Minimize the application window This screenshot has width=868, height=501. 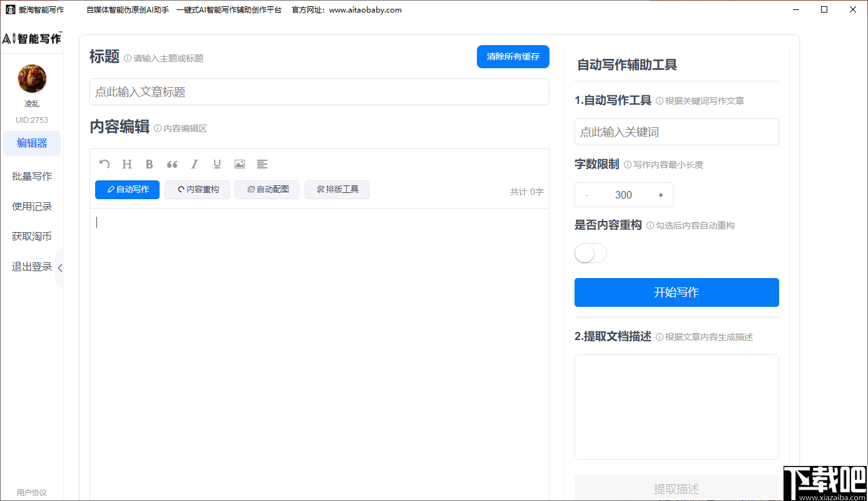(796, 10)
